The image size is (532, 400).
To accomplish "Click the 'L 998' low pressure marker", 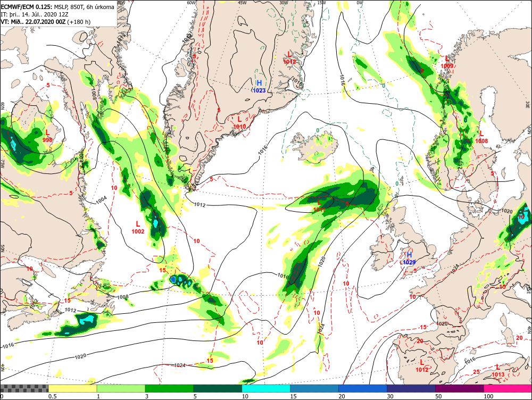I will [x=47, y=135].
